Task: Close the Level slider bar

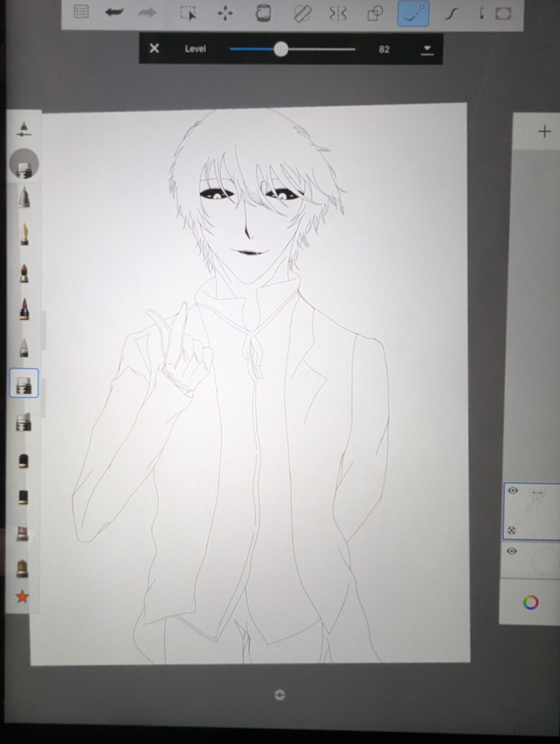Action: pyautogui.click(x=154, y=49)
